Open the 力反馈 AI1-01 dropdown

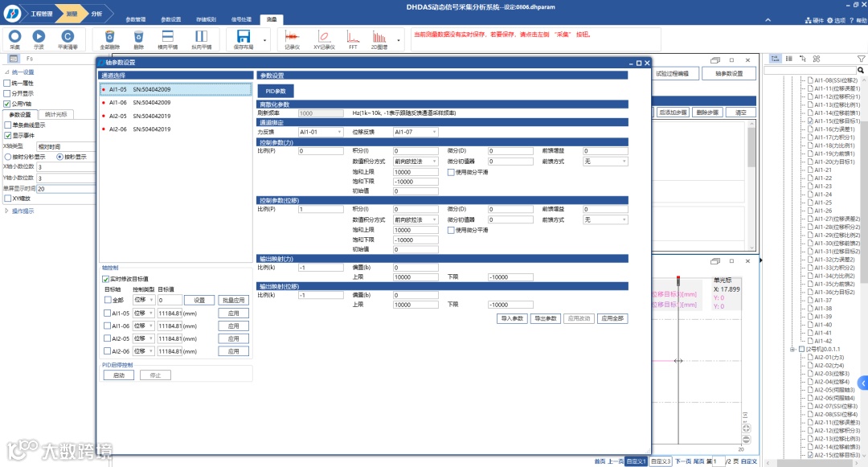(x=321, y=132)
